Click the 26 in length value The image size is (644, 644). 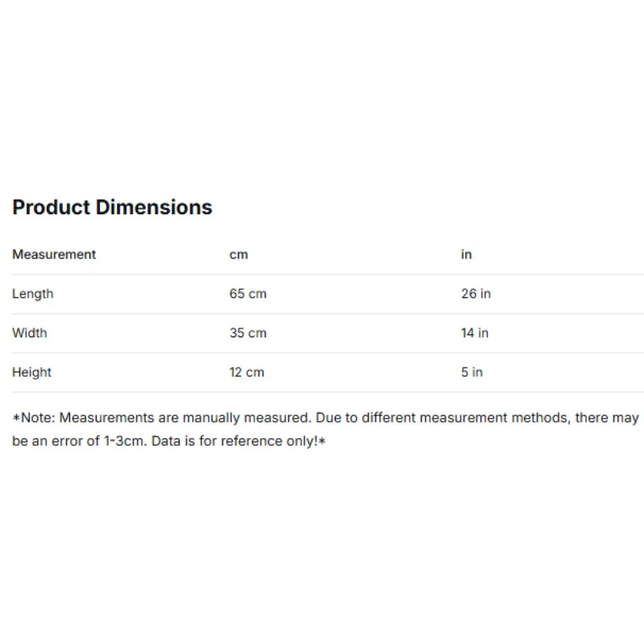pyautogui.click(x=476, y=294)
